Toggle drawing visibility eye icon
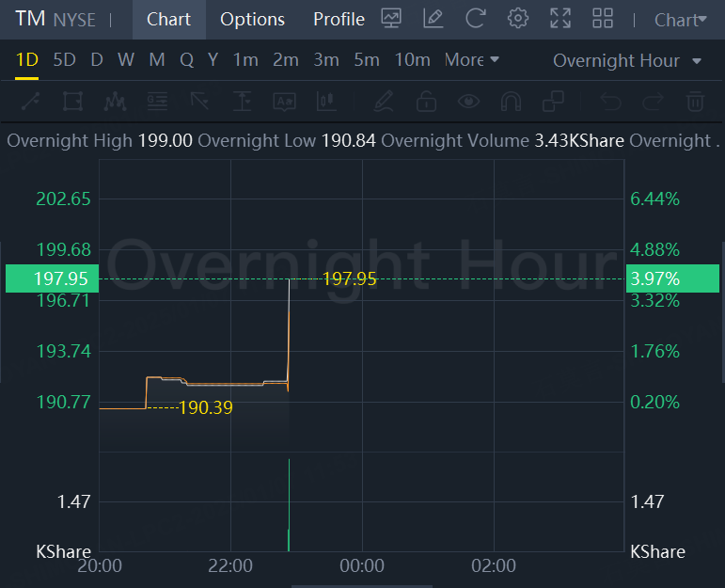 pyautogui.click(x=468, y=102)
